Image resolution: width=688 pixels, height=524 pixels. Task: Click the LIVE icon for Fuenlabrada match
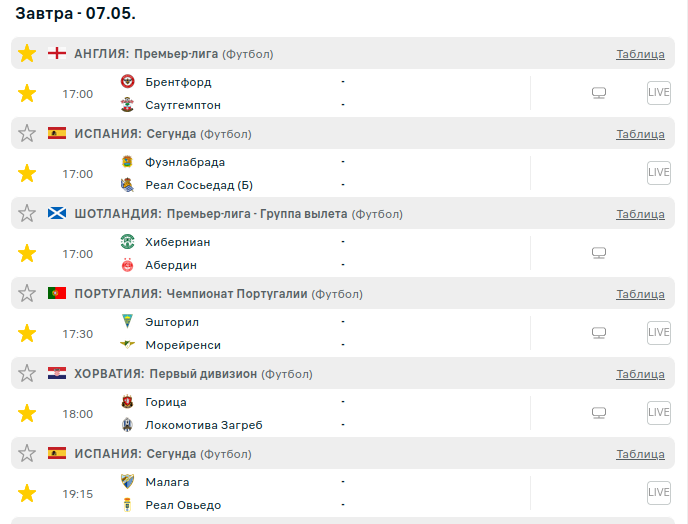click(x=658, y=173)
